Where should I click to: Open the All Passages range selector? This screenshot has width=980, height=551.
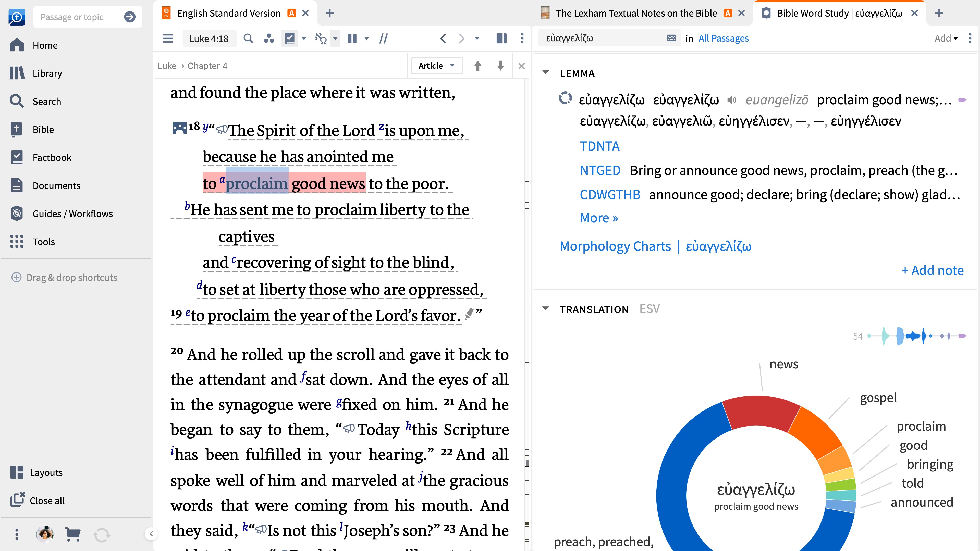(x=723, y=38)
